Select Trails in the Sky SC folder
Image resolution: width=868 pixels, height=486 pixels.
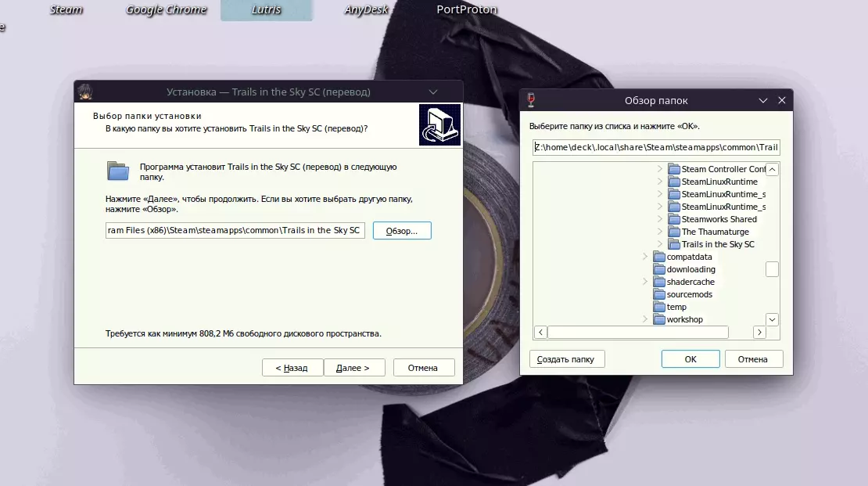tap(718, 244)
